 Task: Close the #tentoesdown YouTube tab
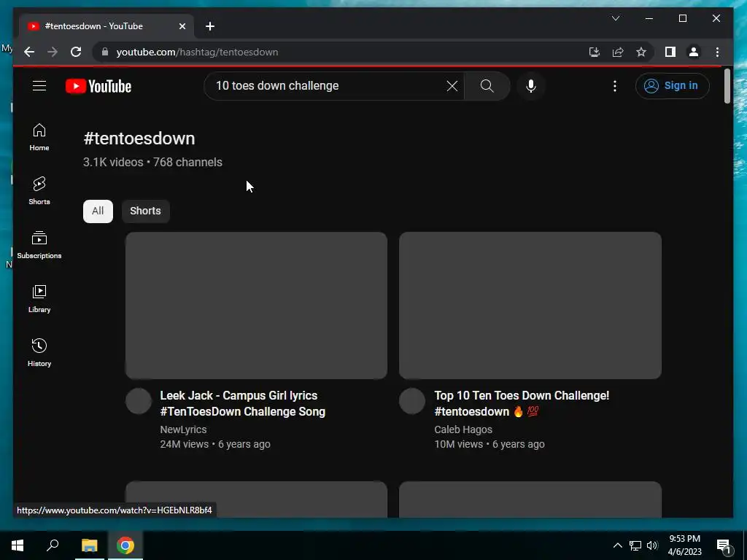click(182, 26)
